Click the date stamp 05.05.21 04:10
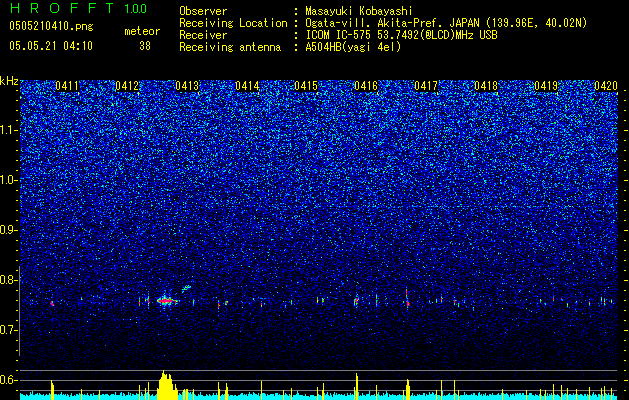The height and width of the screenshot is (400, 629). (51, 46)
